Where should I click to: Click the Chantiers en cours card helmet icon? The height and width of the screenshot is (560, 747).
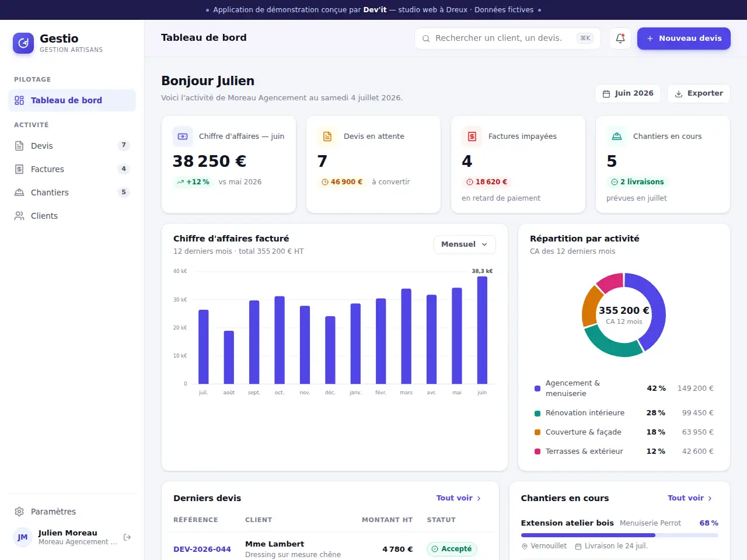point(617,136)
